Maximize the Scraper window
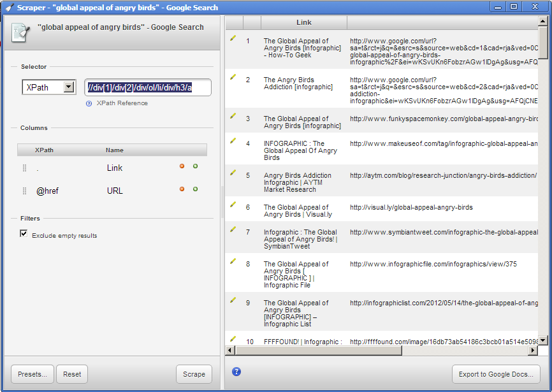The height and width of the screenshot is (392, 552). [514, 6]
